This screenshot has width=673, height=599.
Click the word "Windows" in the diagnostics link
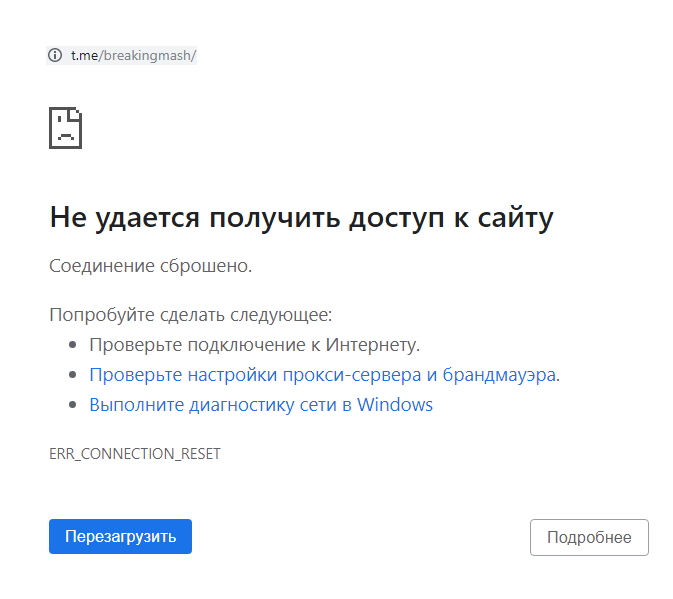[x=395, y=405]
